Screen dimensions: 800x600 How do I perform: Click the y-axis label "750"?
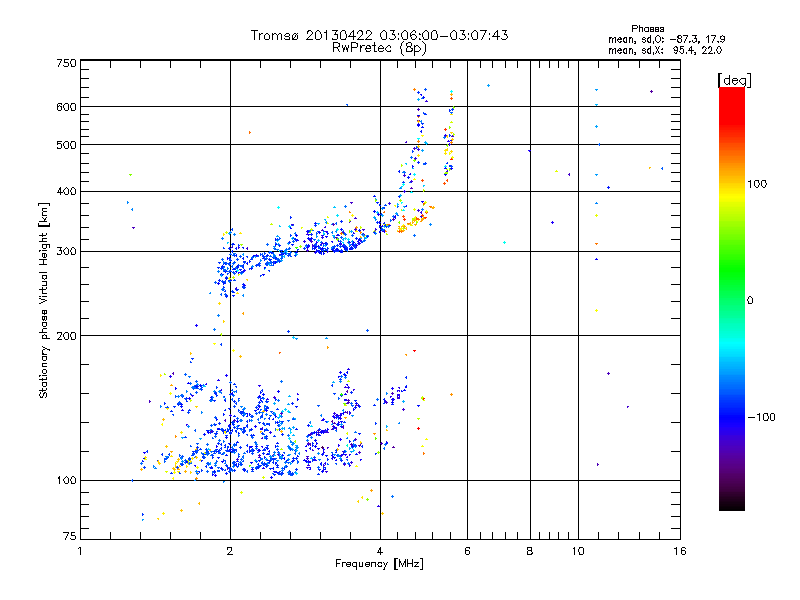(x=66, y=63)
